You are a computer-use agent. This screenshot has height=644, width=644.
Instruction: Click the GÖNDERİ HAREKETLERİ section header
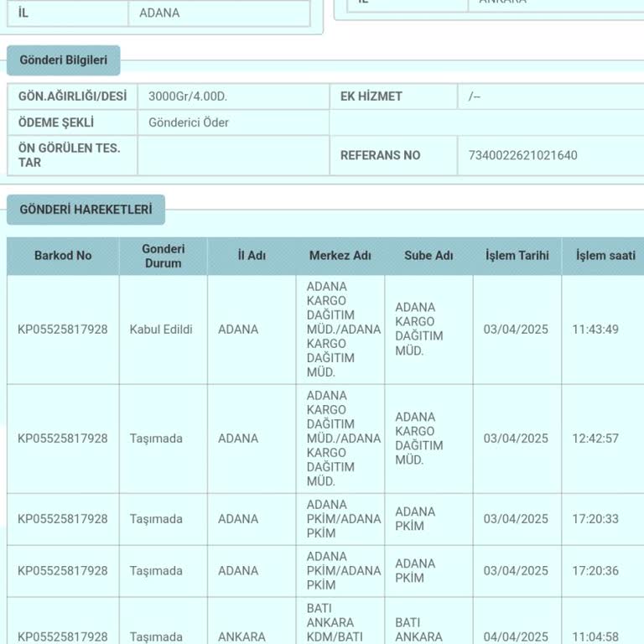pyautogui.click(x=86, y=210)
